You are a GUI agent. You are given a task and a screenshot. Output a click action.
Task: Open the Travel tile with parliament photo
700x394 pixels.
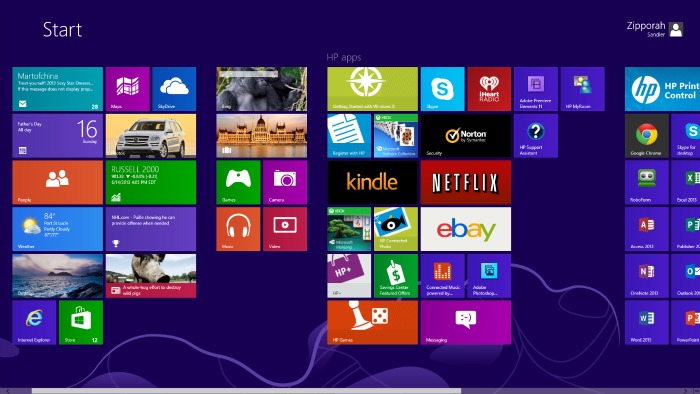[x=262, y=136]
